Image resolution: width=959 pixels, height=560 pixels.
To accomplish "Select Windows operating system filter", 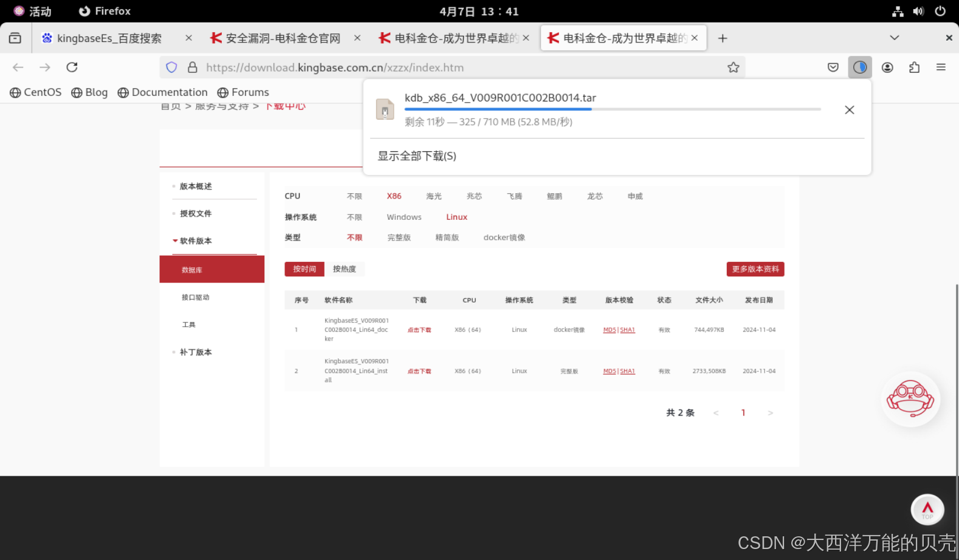I will [404, 217].
